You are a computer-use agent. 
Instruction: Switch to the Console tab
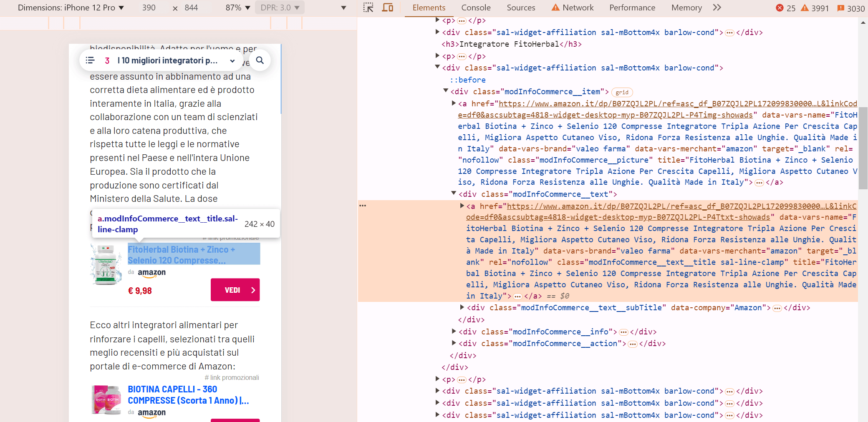pyautogui.click(x=476, y=8)
